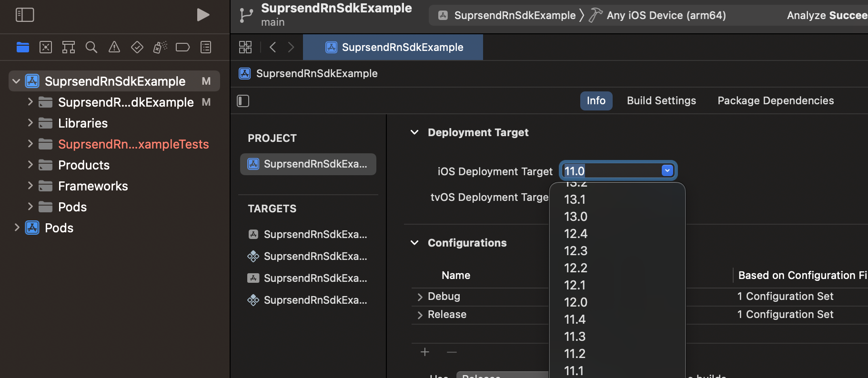Open the iOS Deployment Target dropdown arrow
The height and width of the screenshot is (378, 868).
[x=667, y=170]
